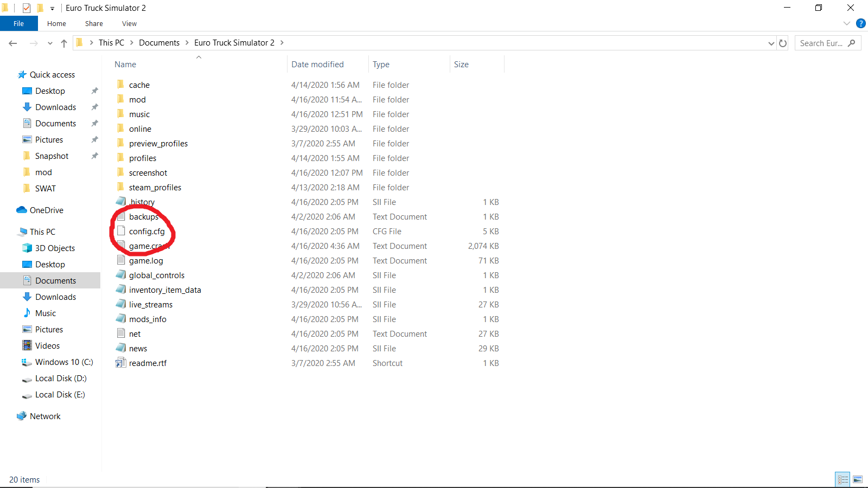Open the cache folder icon
This screenshot has height=488, width=868.
click(x=120, y=85)
